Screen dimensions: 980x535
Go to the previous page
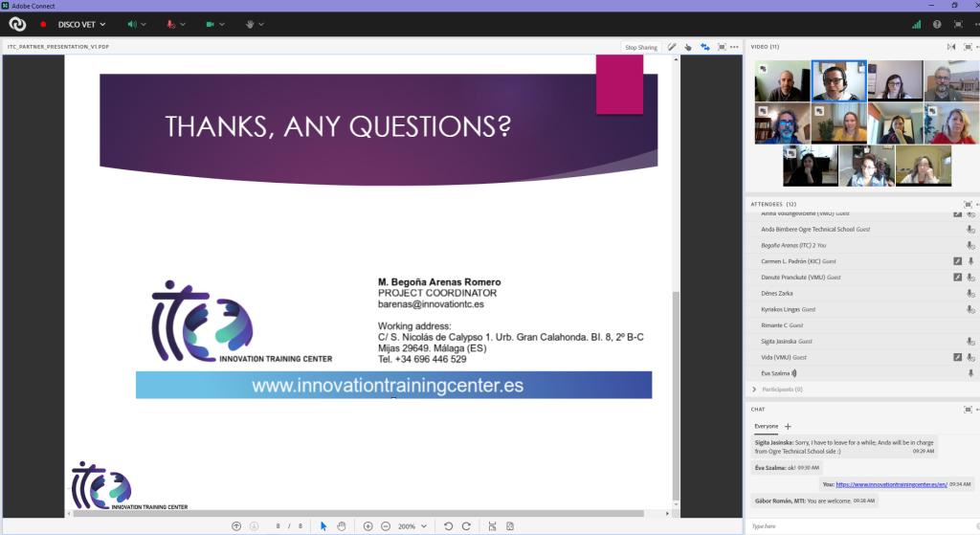pos(236,525)
